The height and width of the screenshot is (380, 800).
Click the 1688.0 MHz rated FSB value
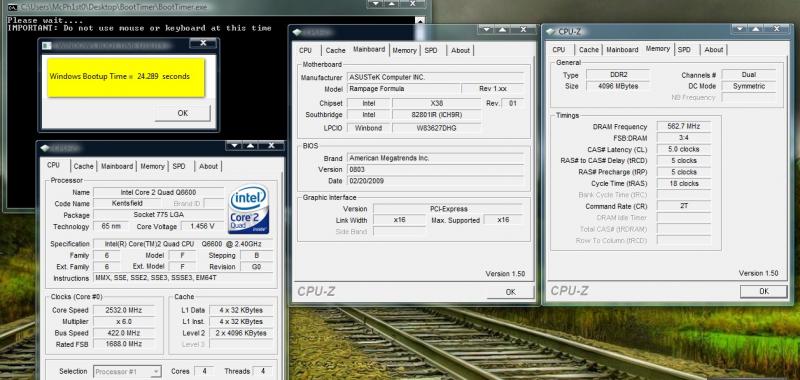coord(124,344)
